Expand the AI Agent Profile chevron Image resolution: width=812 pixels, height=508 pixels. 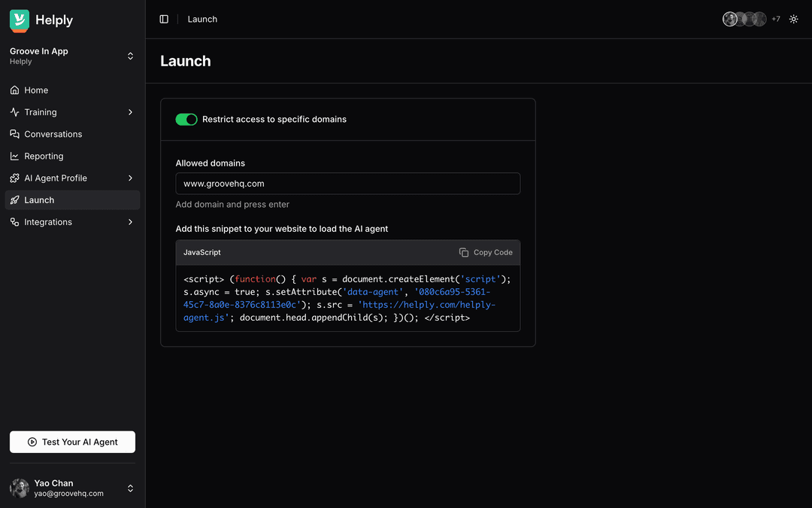coord(131,178)
